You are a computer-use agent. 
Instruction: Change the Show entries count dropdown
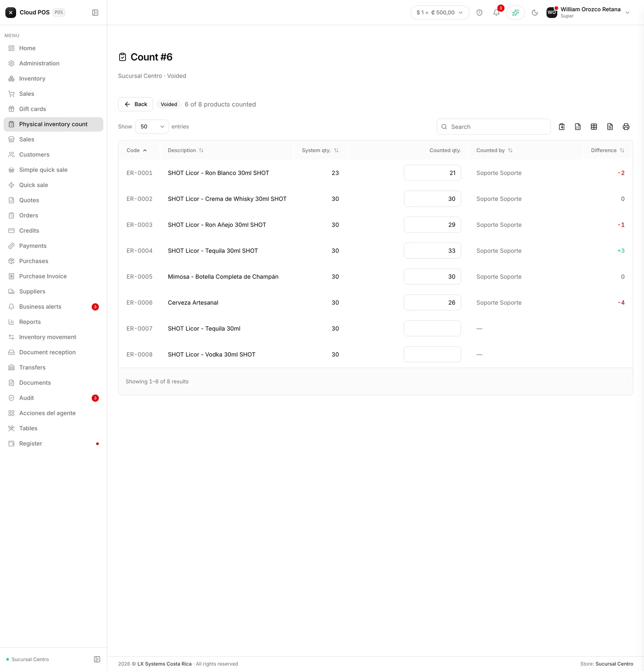point(152,126)
